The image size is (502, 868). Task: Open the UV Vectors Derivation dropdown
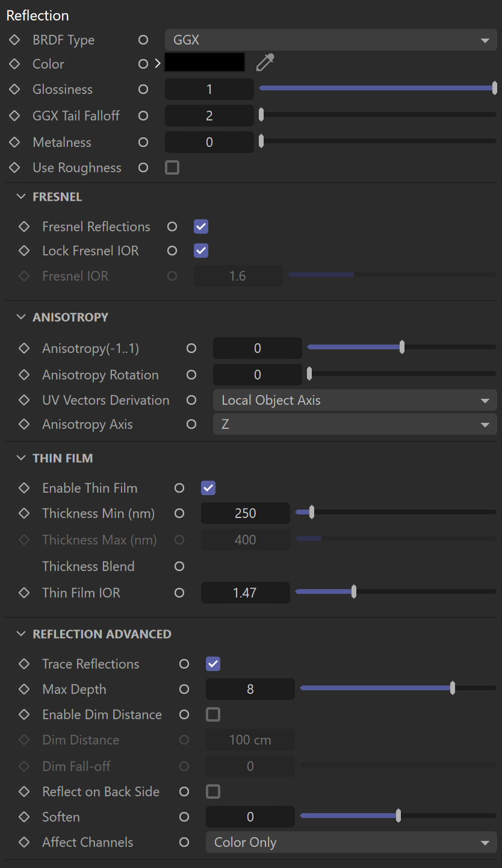[355, 400]
